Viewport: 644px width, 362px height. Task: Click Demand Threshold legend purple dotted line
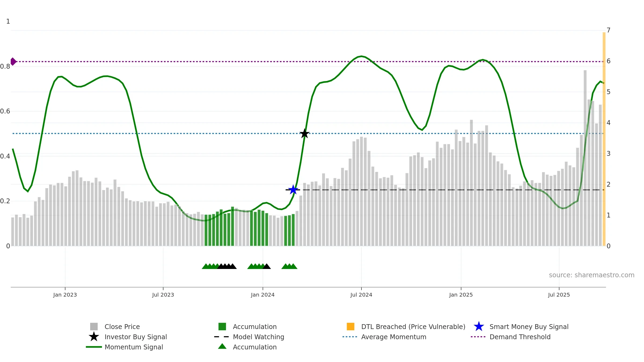tap(478, 337)
